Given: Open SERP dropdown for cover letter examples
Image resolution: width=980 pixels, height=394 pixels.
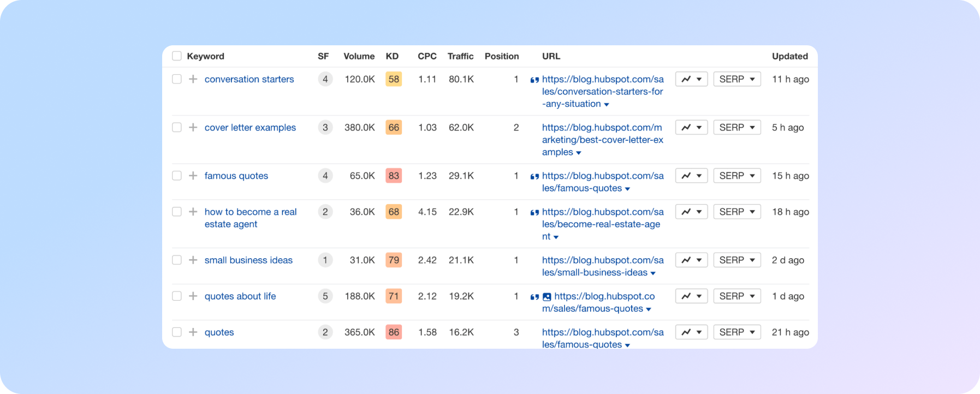Looking at the screenshot, I should [x=737, y=127].
